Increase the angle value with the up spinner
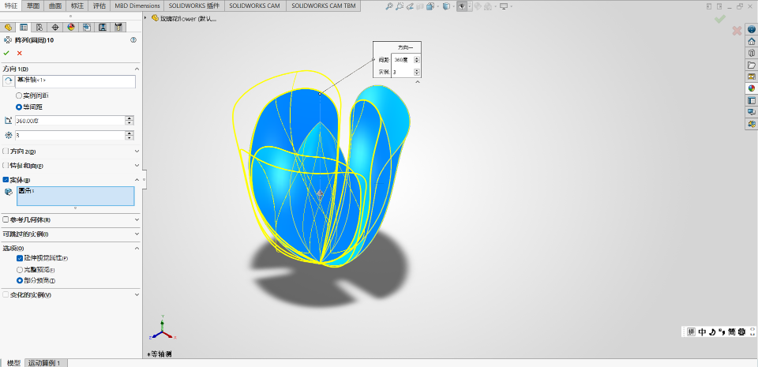The height and width of the screenshot is (367, 758). pyautogui.click(x=130, y=118)
